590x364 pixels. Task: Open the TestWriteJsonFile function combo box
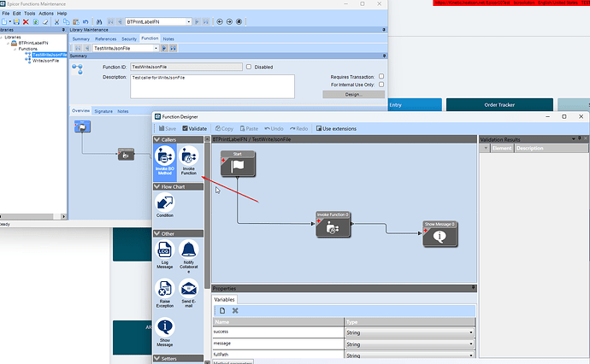(x=126, y=48)
